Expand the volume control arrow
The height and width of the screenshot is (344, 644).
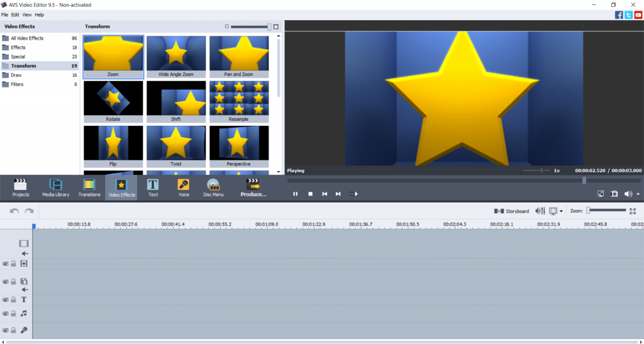point(638,194)
